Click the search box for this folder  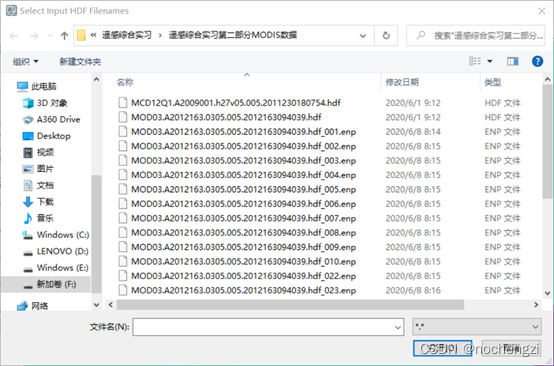pyautogui.click(x=476, y=35)
